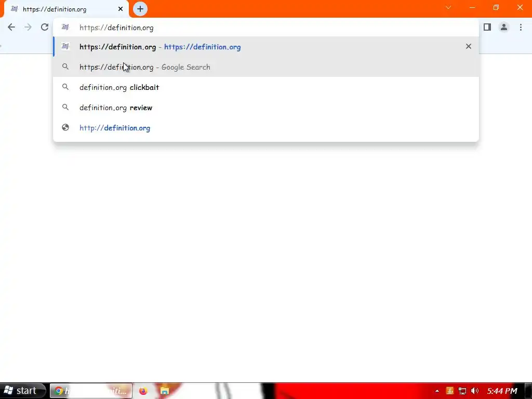Pick the 'definition.org clickbait' search suggestion
The height and width of the screenshot is (399, 532).
[266, 87]
